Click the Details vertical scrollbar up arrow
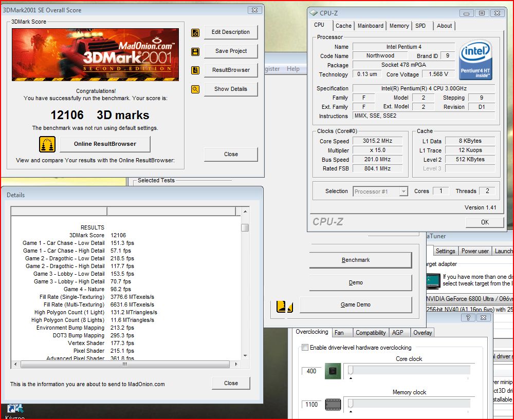514x420 pixels. [x=245, y=212]
